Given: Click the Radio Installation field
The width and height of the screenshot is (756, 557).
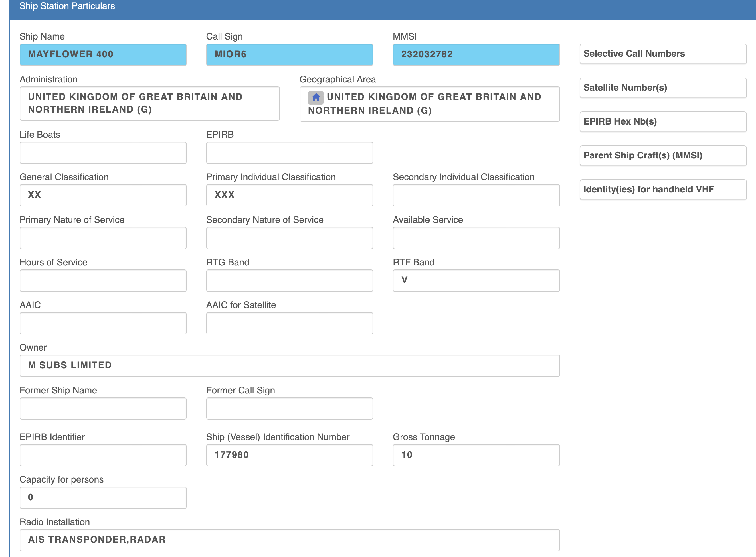Looking at the screenshot, I should click(290, 540).
